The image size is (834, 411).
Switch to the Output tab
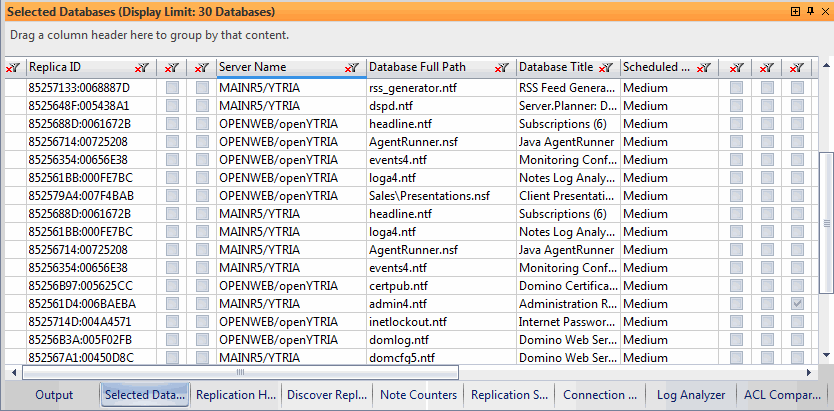pos(54,395)
